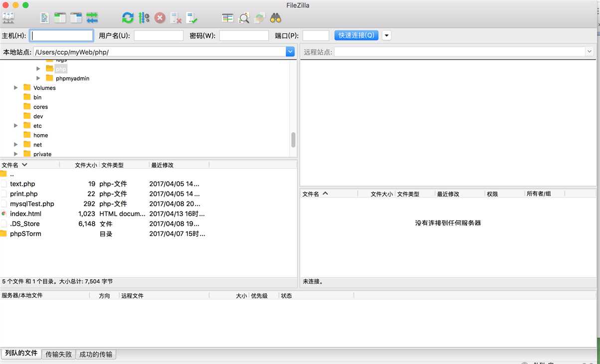The image size is (600, 364).
Task: Open the local site path dropdown
Action: coord(290,52)
